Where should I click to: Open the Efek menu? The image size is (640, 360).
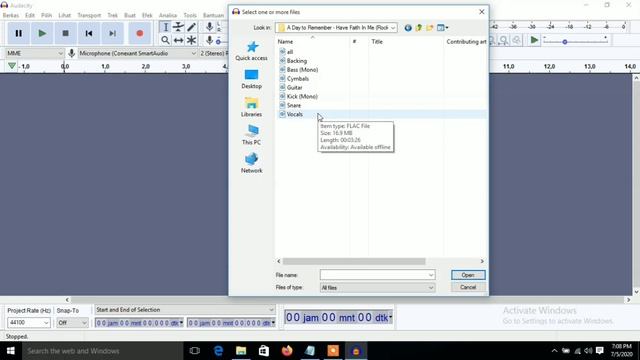coord(147,15)
